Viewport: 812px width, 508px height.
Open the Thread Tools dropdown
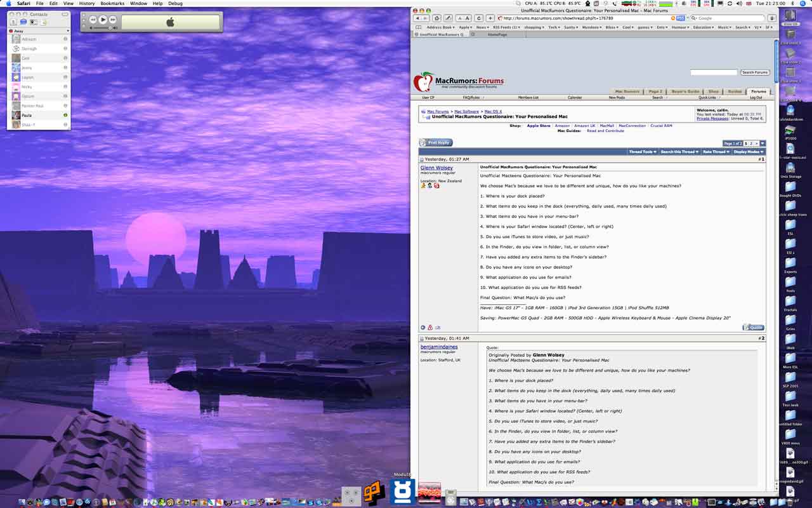click(x=643, y=152)
